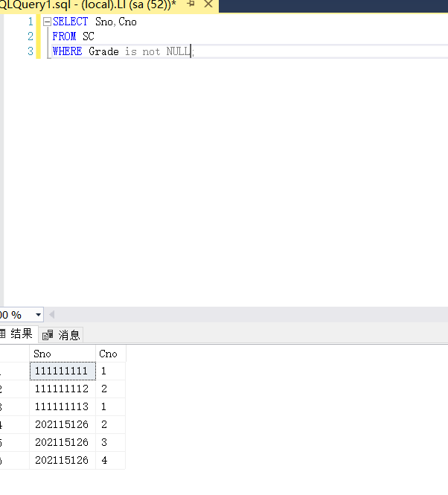The image size is (448, 495).
Task: Click Sno in the SELECT list
Action: click(104, 22)
